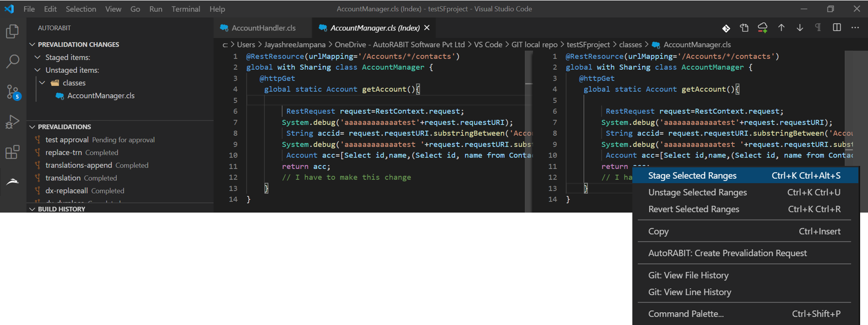Select Git: View Line History
The width and height of the screenshot is (868, 325).
[745, 292]
